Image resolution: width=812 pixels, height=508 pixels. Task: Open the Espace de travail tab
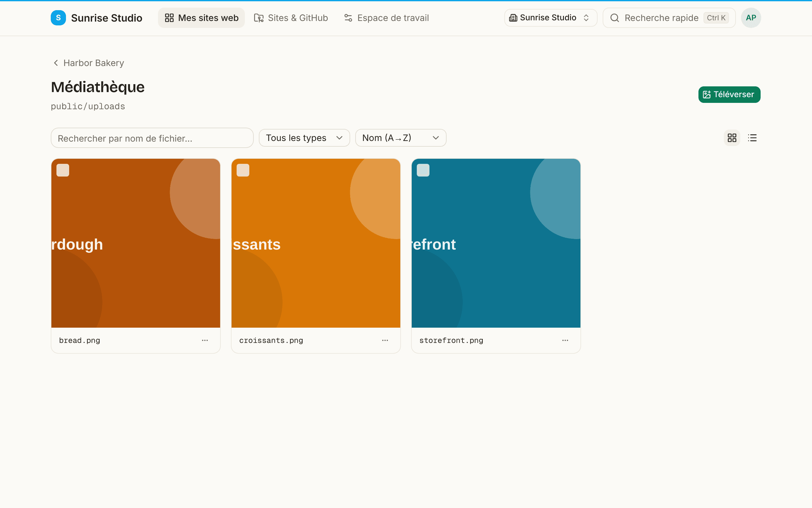click(x=387, y=18)
